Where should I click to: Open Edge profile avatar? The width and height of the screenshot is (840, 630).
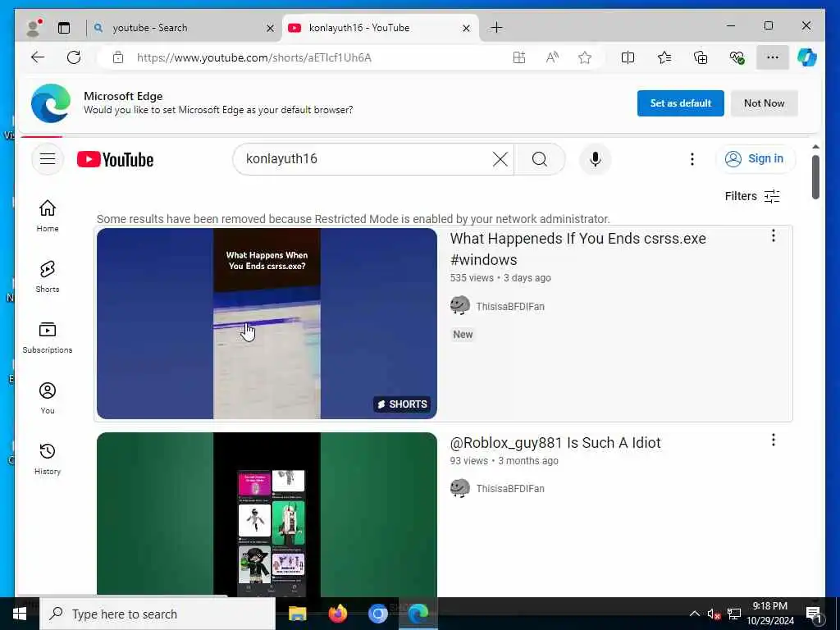coord(34,28)
